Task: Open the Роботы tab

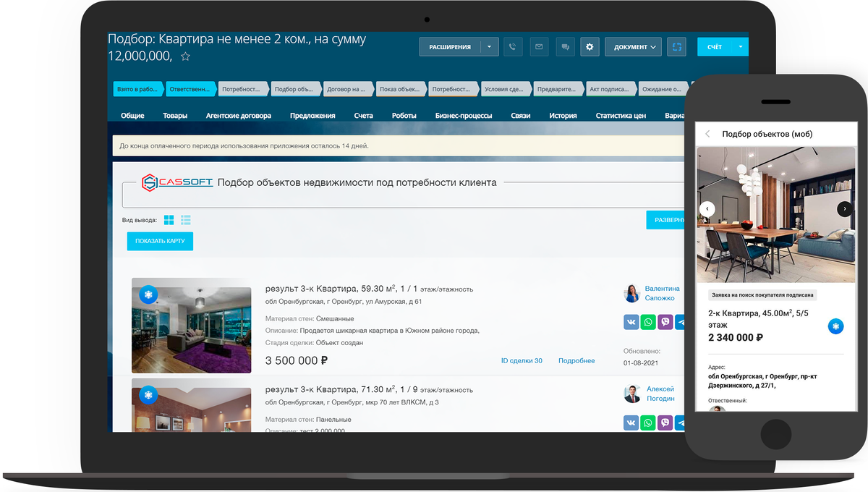Action: [404, 116]
